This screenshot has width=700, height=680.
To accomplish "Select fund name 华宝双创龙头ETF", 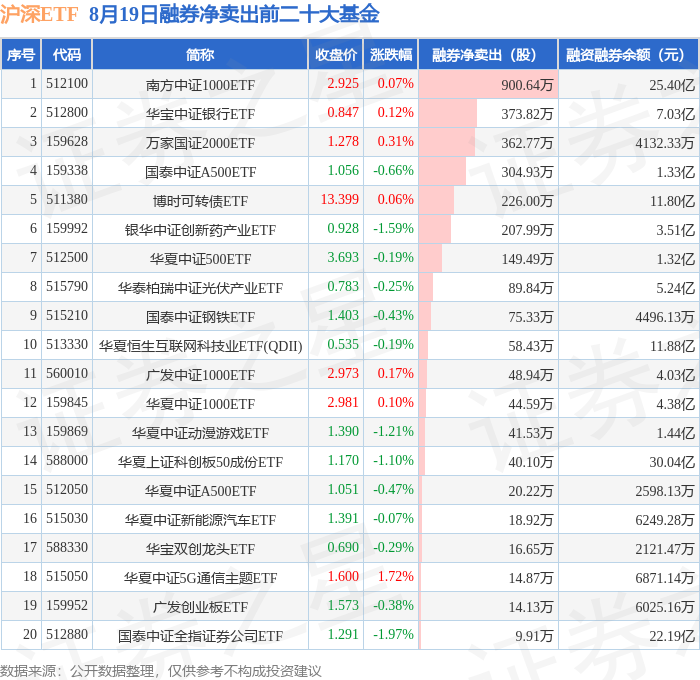I will (200, 549).
